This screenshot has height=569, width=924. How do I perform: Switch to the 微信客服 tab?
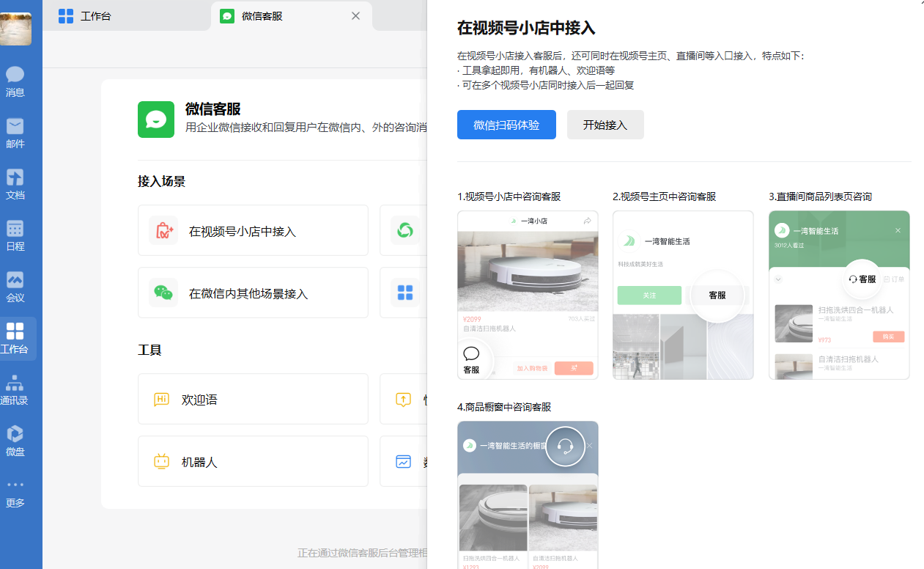[292, 15]
